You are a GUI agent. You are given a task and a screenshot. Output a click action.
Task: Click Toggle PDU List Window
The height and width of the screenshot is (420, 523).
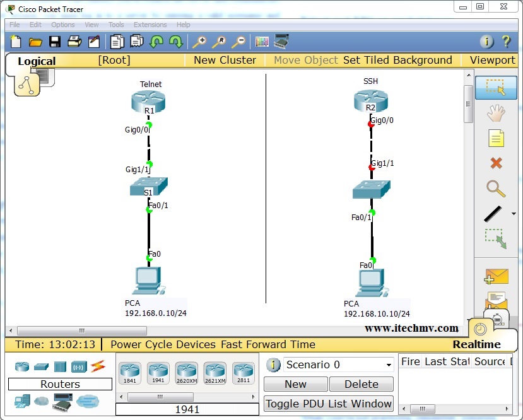[329, 404]
